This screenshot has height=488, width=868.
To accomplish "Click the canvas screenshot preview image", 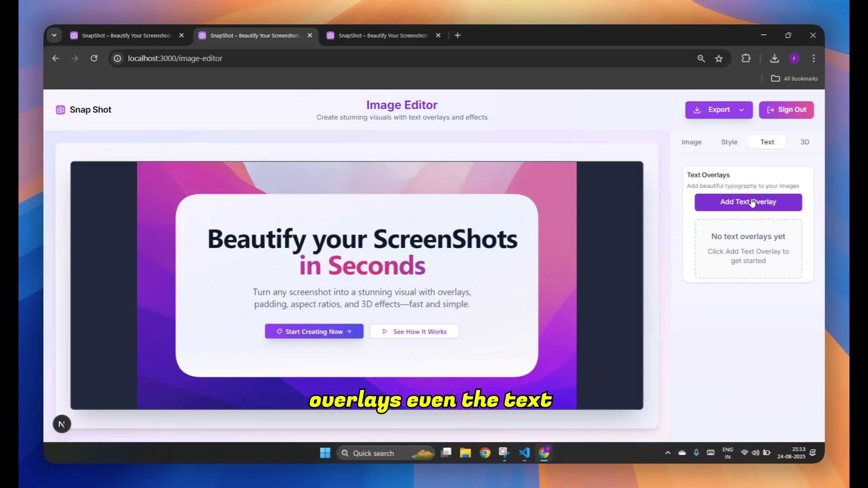I will click(x=357, y=285).
